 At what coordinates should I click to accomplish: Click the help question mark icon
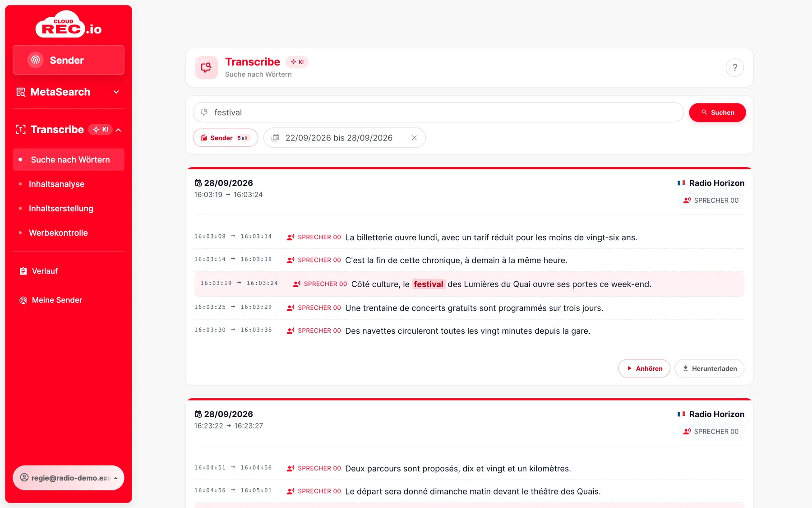point(734,68)
